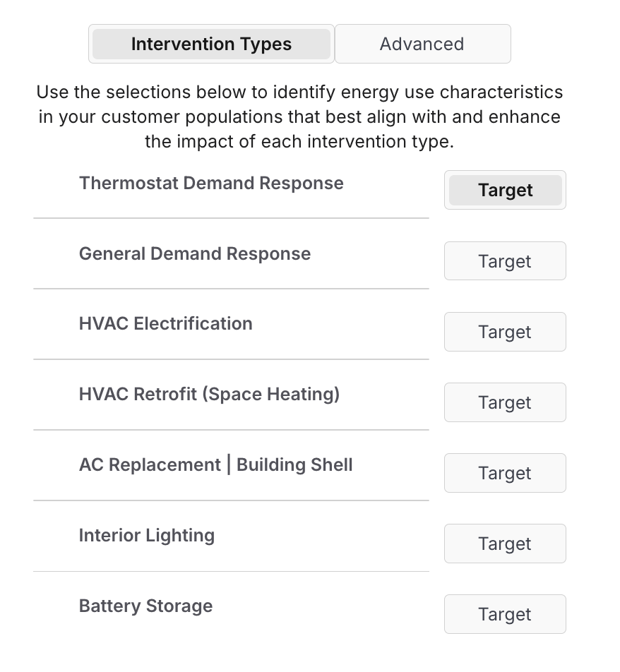Enable Target for Interior Lighting
Image resolution: width=620 pixels, height=672 pixels.
point(505,544)
